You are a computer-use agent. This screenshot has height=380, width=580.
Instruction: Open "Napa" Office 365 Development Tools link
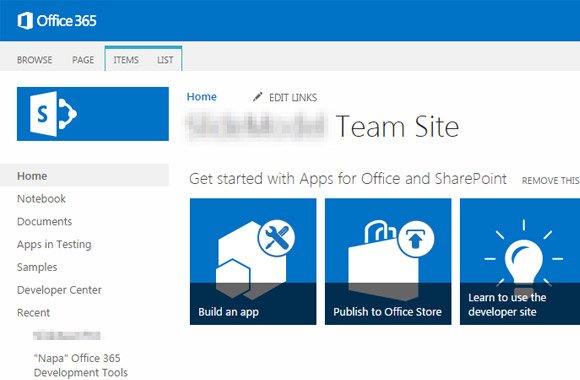(x=81, y=365)
